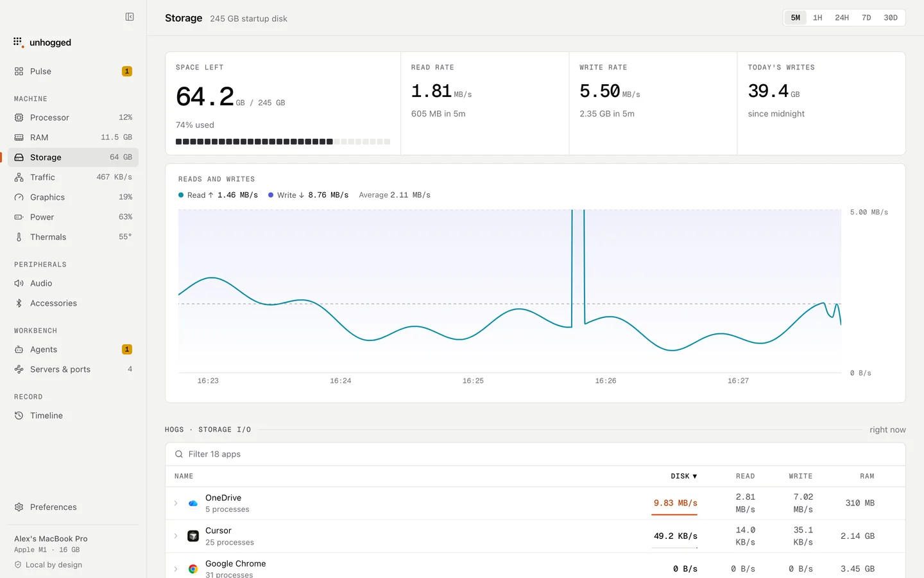
Task: Click the OneDrive disk usage bar
Action: pos(674,514)
